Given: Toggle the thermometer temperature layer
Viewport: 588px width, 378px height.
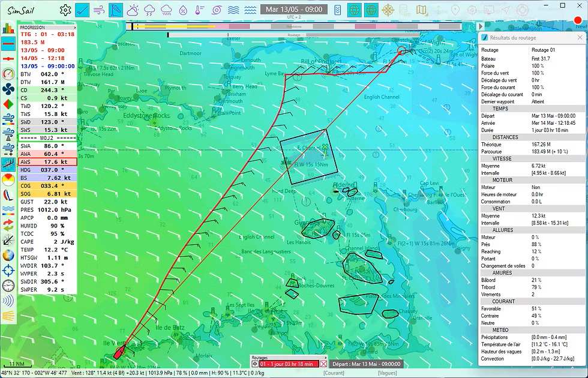Looking at the screenshot, I should coord(199,10).
